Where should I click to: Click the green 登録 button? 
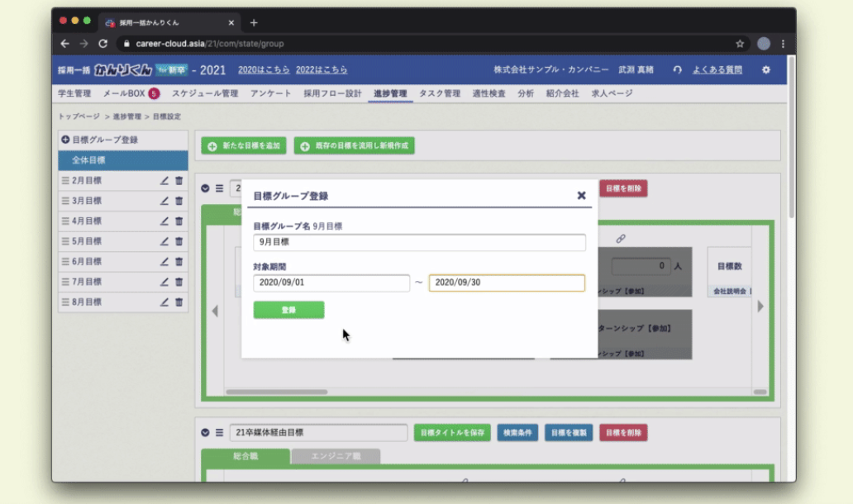[x=288, y=310]
